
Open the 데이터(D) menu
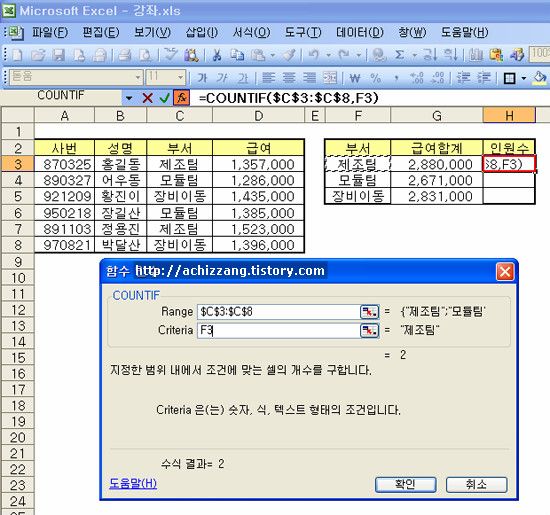[x=360, y=32]
